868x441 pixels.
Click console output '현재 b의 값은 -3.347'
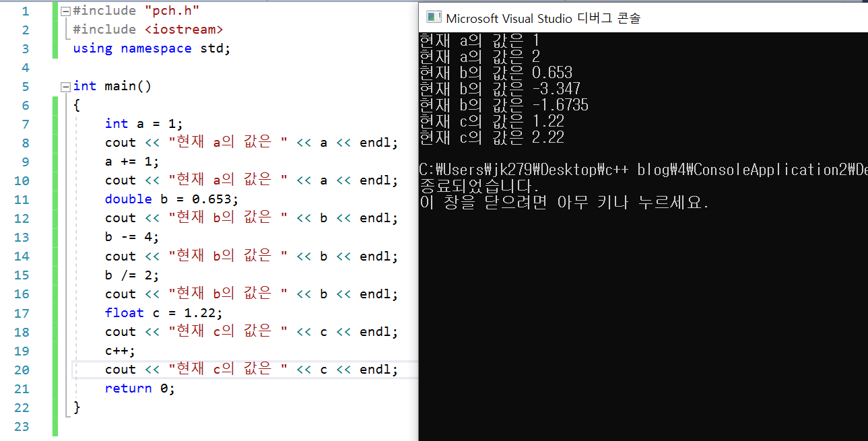point(500,89)
